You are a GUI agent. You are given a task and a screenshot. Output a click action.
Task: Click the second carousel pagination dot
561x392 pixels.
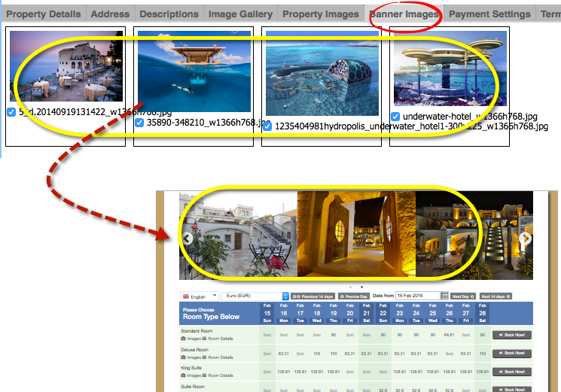[361, 287]
